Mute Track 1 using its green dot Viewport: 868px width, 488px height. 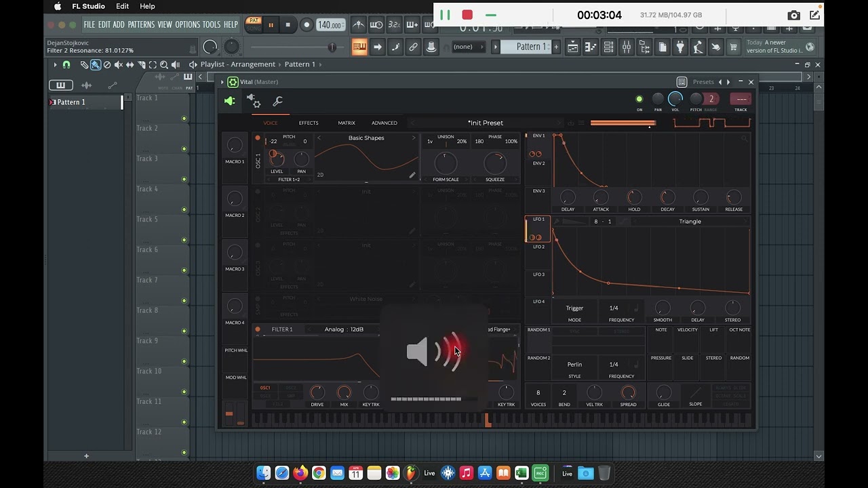(x=184, y=119)
